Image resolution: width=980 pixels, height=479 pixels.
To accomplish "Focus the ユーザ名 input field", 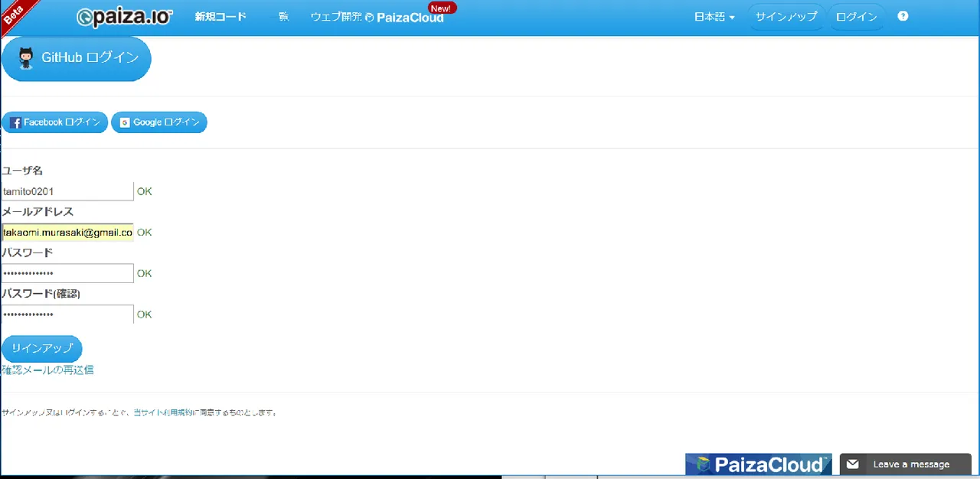I will click(67, 191).
